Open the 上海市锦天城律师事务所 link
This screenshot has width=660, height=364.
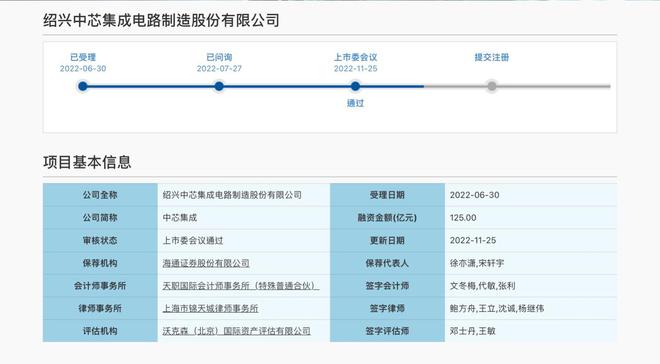click(x=210, y=308)
